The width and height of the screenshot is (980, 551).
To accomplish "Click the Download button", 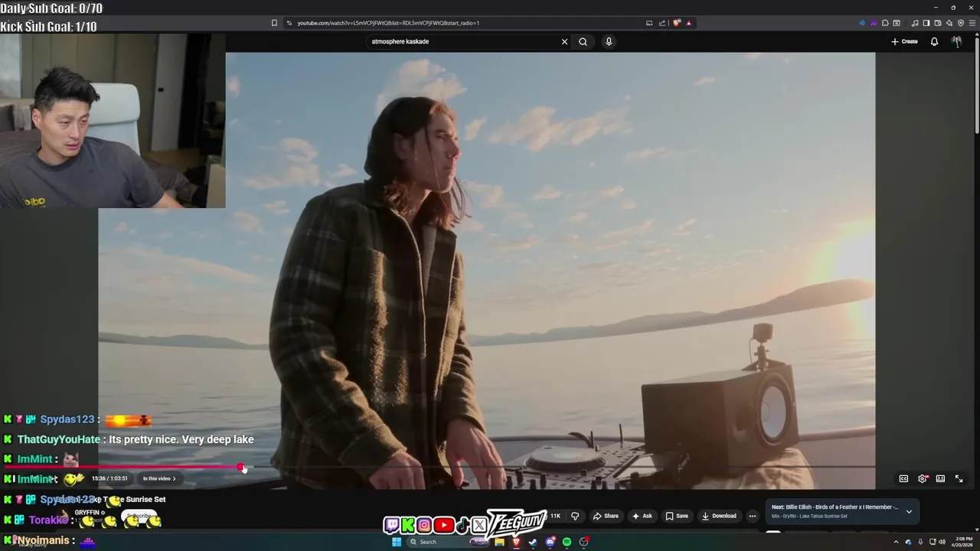I will pyautogui.click(x=719, y=516).
